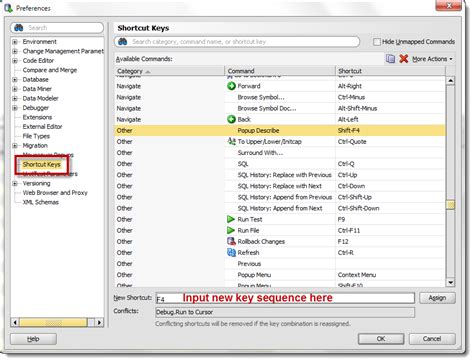
Task: Select SQL History: Replace with Next
Action: coord(280,186)
